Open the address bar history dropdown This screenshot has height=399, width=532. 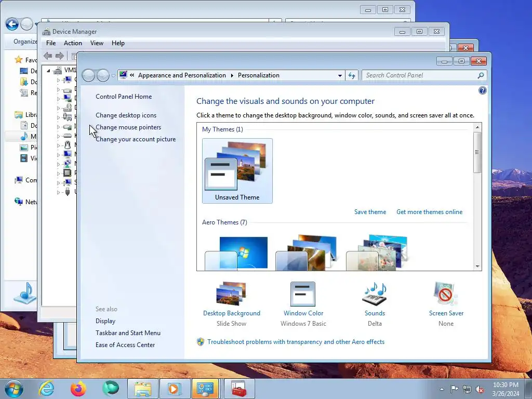tap(340, 75)
